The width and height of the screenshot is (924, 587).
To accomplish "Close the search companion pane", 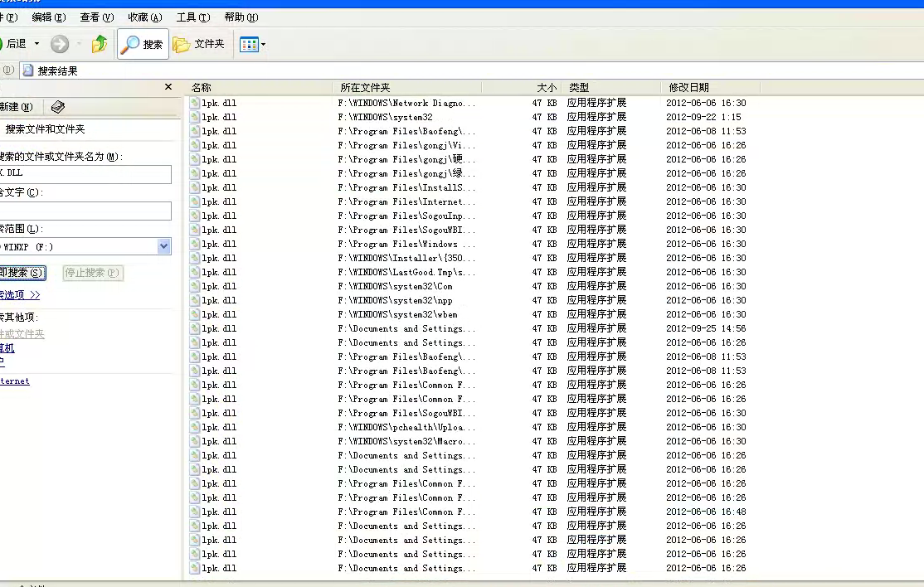I will tap(168, 86).
